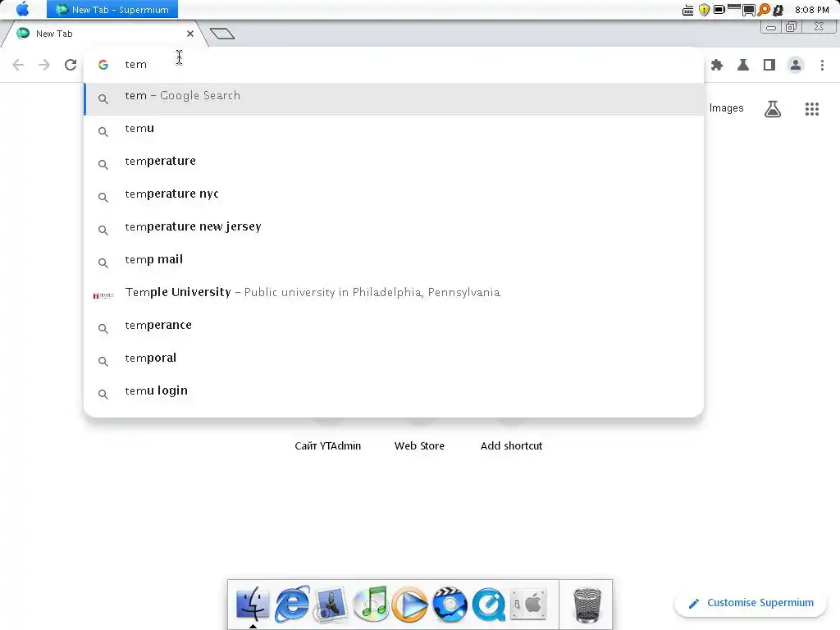Open Finder from the dock

tap(253, 604)
